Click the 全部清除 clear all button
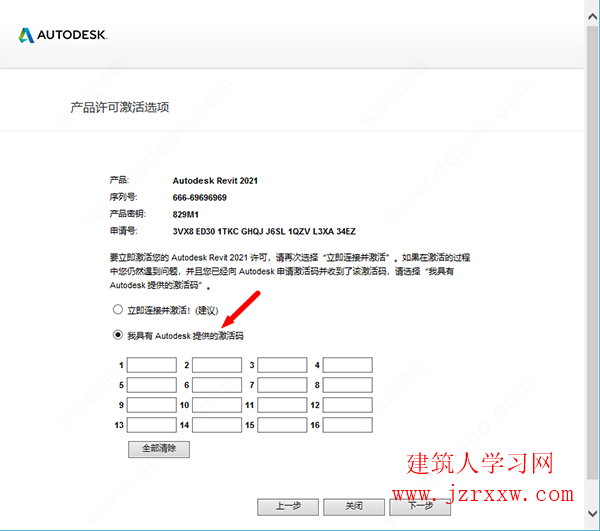The height and width of the screenshot is (531, 600). (x=159, y=449)
